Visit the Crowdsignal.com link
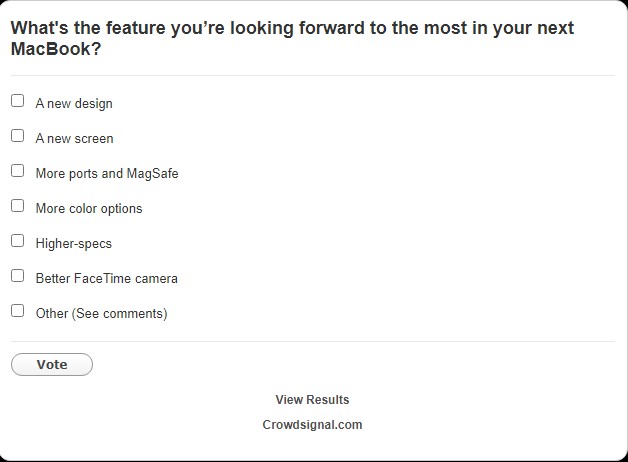This screenshot has width=628, height=462. (x=312, y=425)
